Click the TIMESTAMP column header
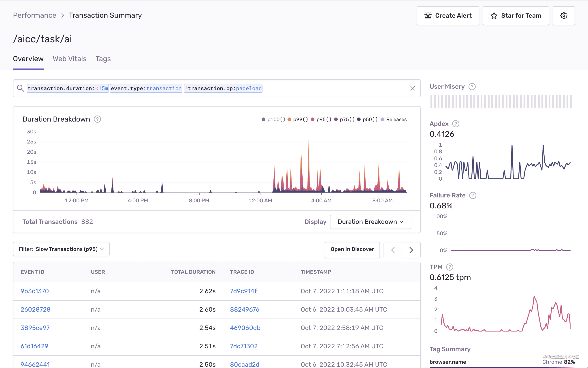The image size is (588, 368). tap(316, 272)
